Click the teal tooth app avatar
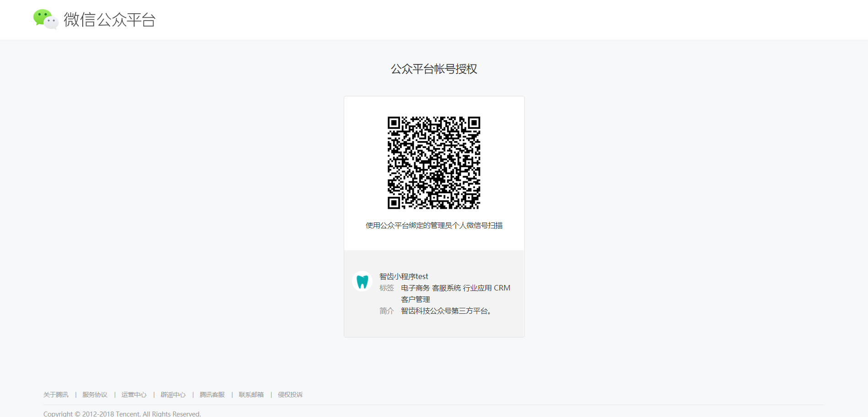868x417 pixels. (362, 281)
